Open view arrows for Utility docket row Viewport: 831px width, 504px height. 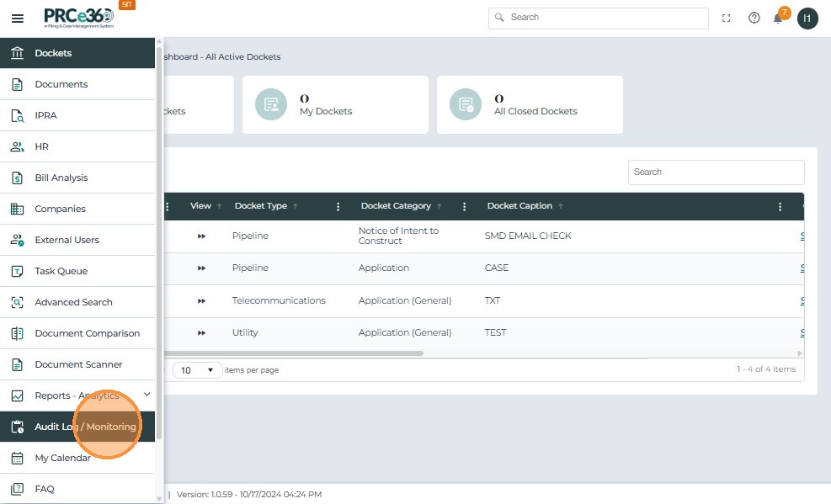point(202,333)
